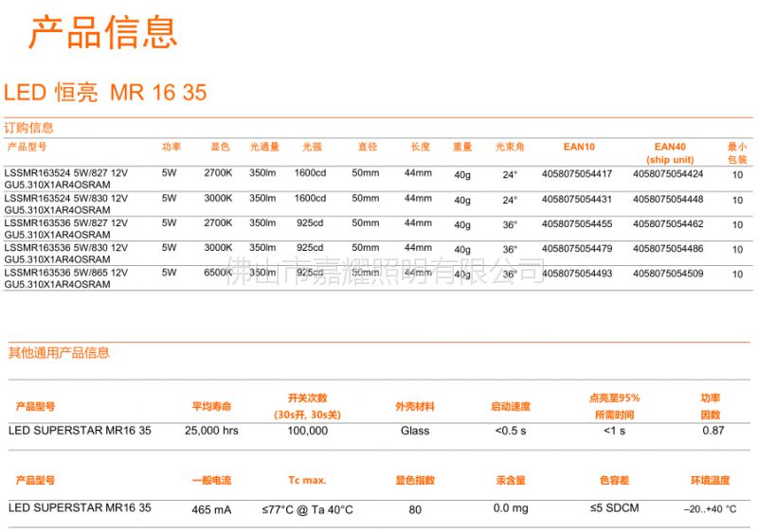Click EAN10 value 4058075054455
The image size is (758, 532).
click(577, 224)
